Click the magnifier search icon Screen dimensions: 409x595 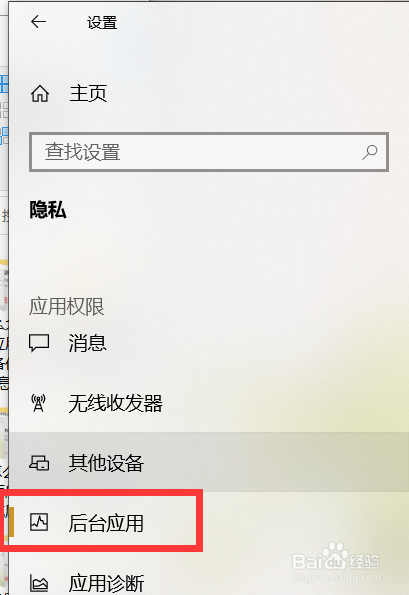(370, 152)
